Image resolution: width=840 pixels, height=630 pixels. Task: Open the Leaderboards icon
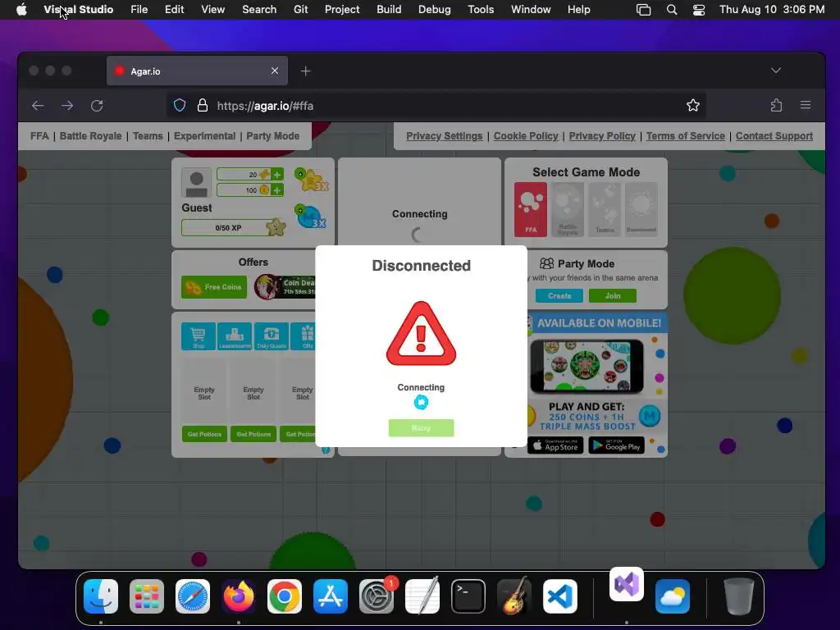coord(235,336)
